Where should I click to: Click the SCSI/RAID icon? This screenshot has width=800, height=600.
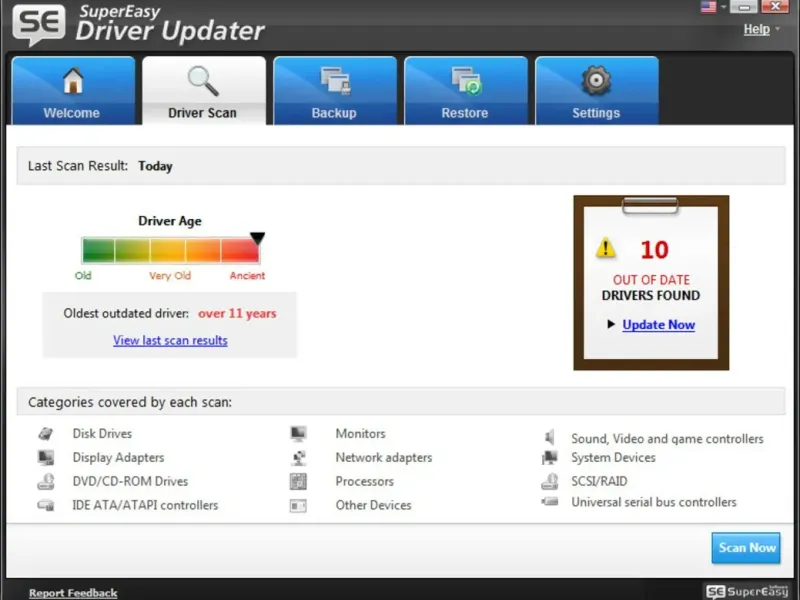(549, 481)
